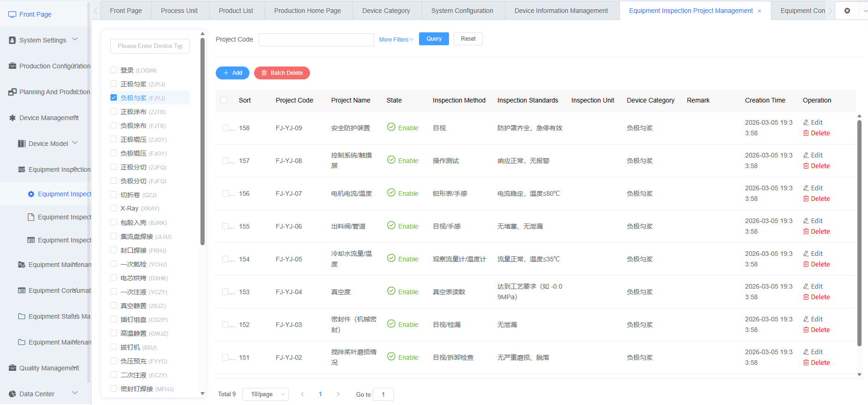
Task: Switch to Device Category tab
Action: [386, 11]
